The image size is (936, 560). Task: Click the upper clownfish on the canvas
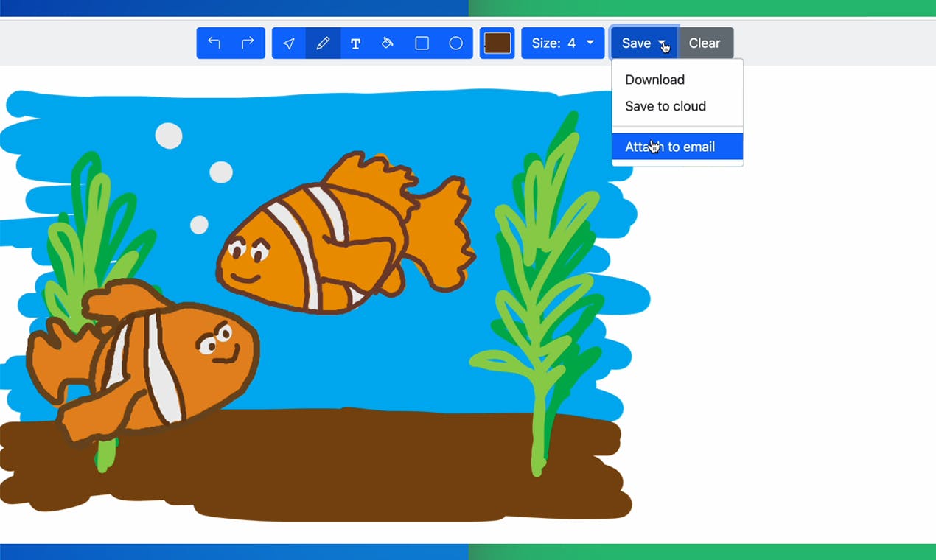pyautogui.click(x=346, y=234)
